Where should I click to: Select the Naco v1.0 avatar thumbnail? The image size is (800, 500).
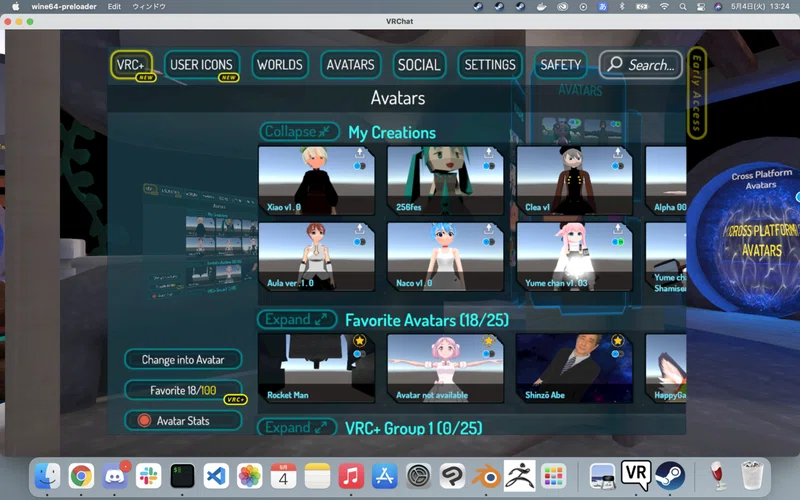tap(445, 256)
